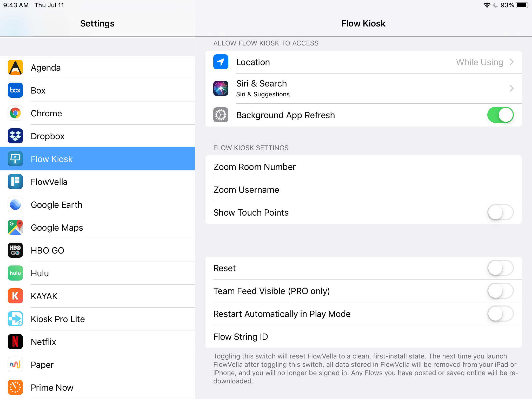Open Google Maps settings
Screen dimensions: 532x399
pos(97,228)
